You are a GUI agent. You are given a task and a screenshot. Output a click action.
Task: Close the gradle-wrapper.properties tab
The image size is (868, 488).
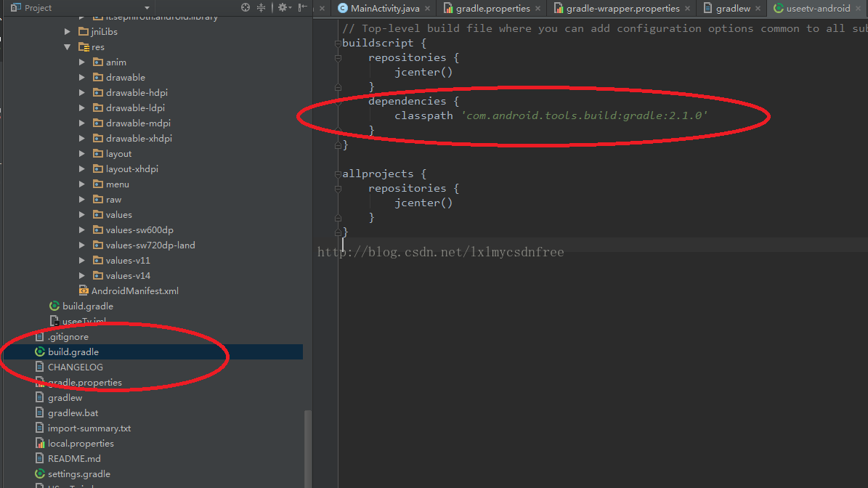tap(688, 8)
